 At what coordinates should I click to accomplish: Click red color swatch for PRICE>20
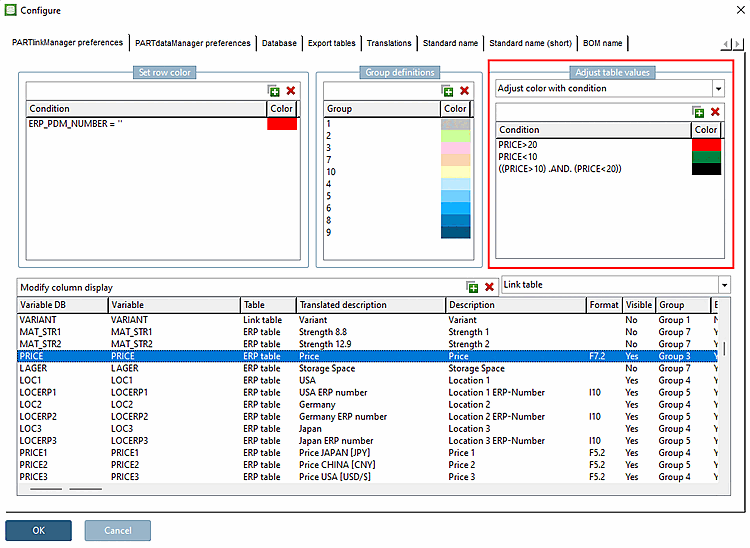(706, 145)
